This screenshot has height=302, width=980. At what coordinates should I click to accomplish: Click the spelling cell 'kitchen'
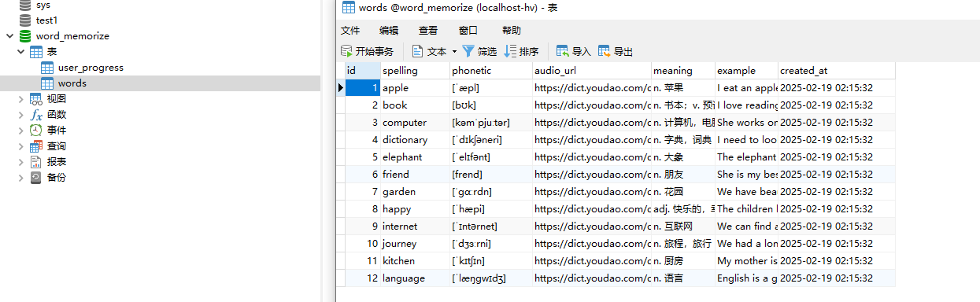415,261
